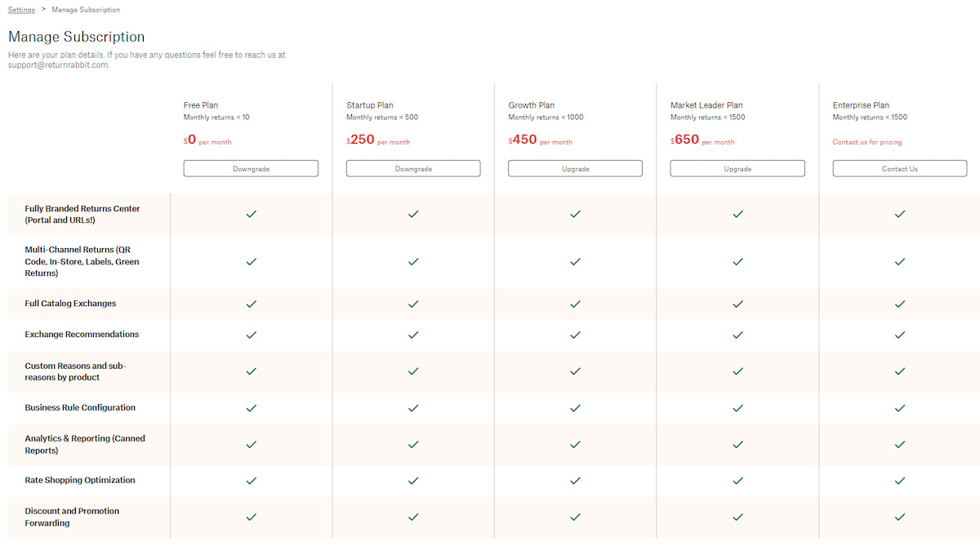Open the Settings breadcrumb link
This screenshot has width=980, height=555.
pyautogui.click(x=21, y=10)
